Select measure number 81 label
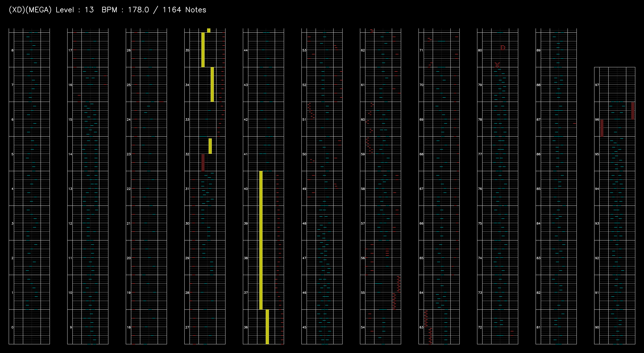This screenshot has height=353, width=644. coord(538,327)
